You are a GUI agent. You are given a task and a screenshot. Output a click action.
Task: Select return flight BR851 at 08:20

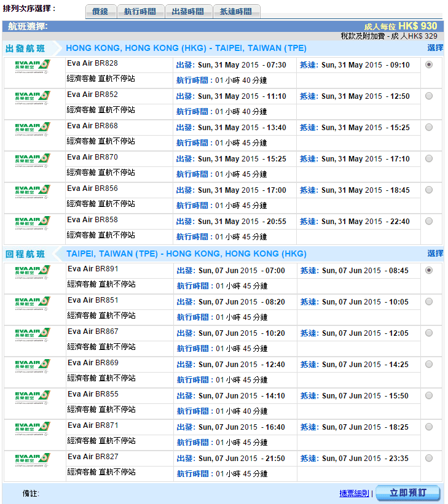point(428,301)
